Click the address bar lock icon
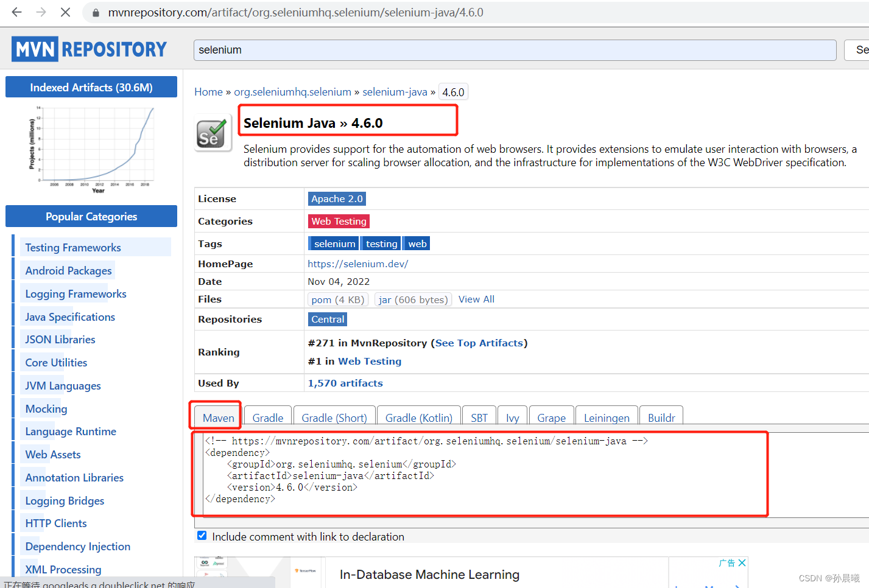Screen dimensions: 869x588 coord(95,13)
